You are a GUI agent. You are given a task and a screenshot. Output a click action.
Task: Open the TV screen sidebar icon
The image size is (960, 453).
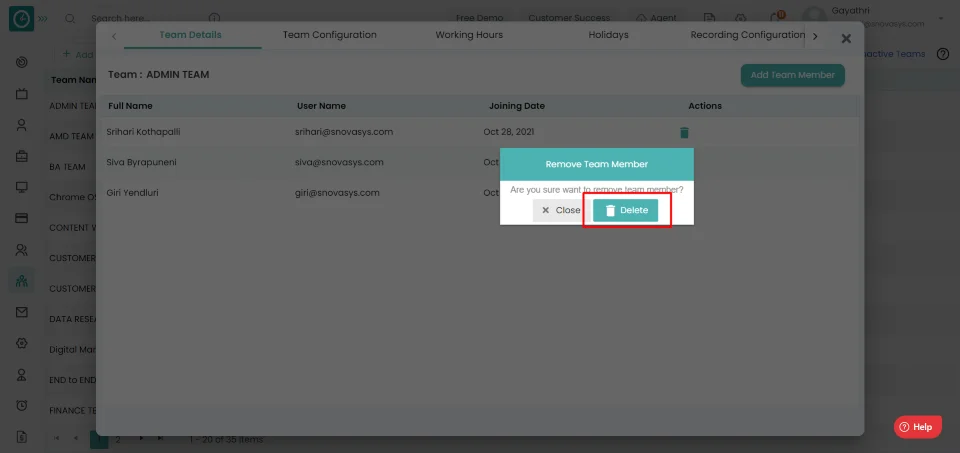point(22,94)
